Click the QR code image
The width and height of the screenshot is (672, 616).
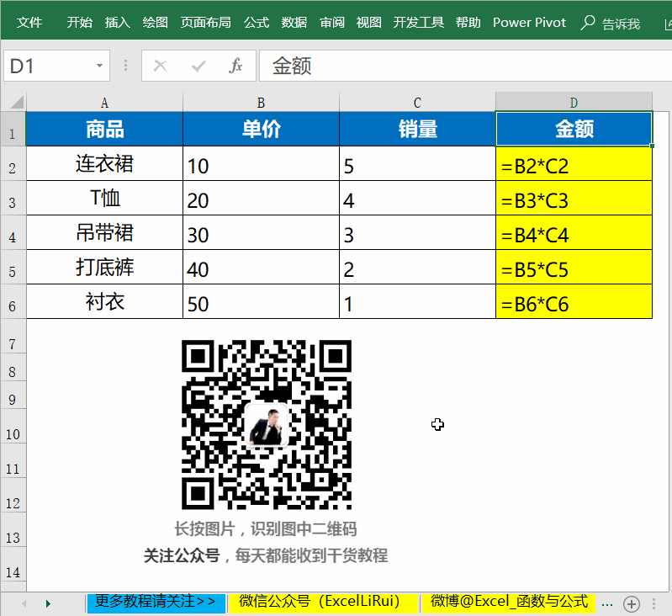tap(267, 425)
